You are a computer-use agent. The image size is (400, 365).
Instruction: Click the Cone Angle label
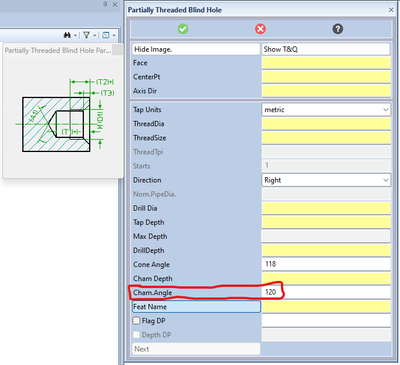pos(151,264)
